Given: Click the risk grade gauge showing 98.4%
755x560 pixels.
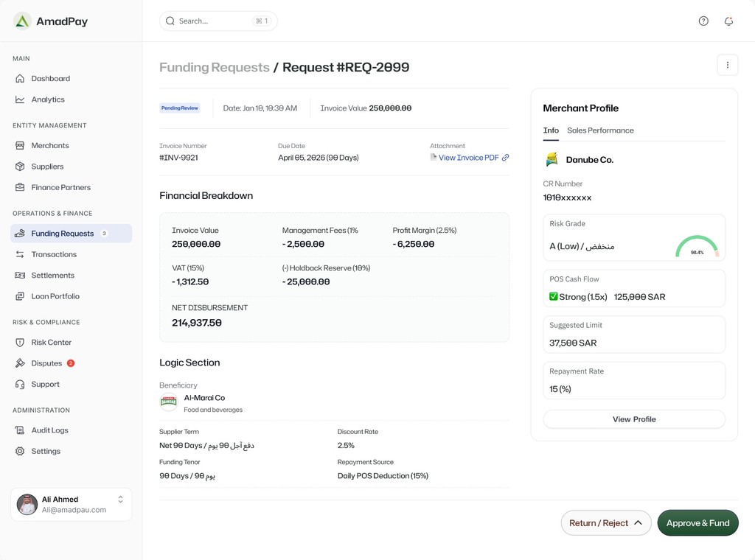Looking at the screenshot, I should click(697, 247).
